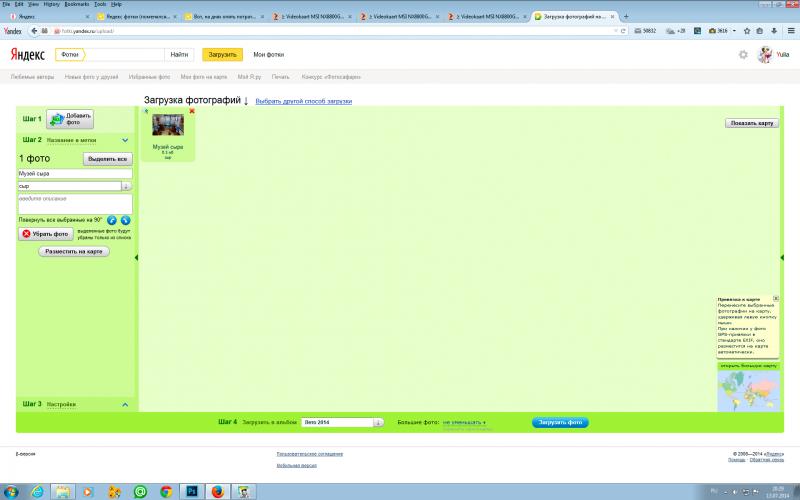
Task: Click Загрузить фото blue button
Action: (x=560, y=422)
